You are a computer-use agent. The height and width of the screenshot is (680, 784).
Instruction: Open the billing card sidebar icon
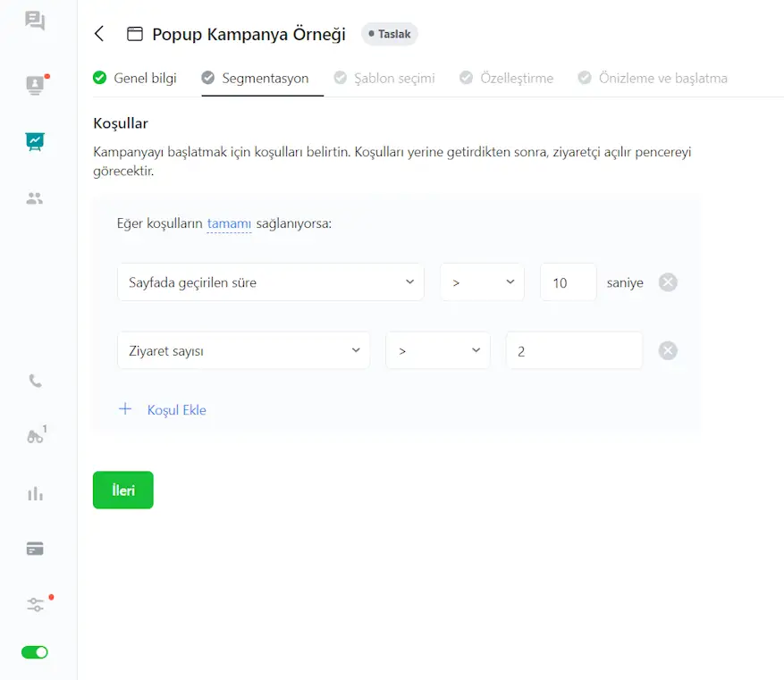tap(35, 549)
